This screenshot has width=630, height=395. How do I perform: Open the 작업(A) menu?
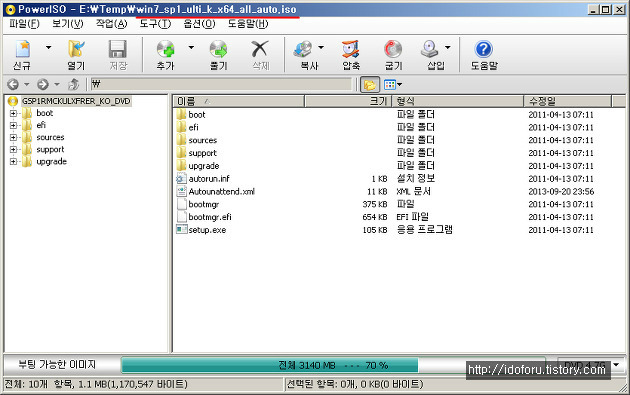(111, 24)
